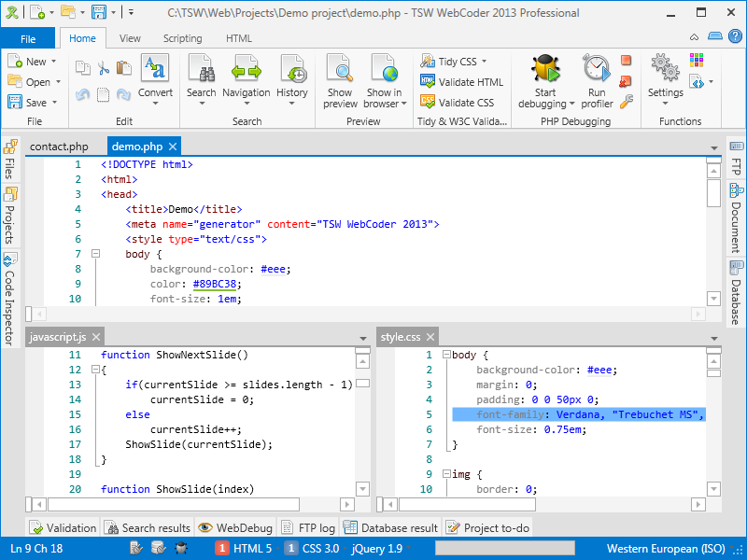The image size is (747, 560).
Task: Switch to the Scripting ribbon tab
Action: click(x=182, y=38)
